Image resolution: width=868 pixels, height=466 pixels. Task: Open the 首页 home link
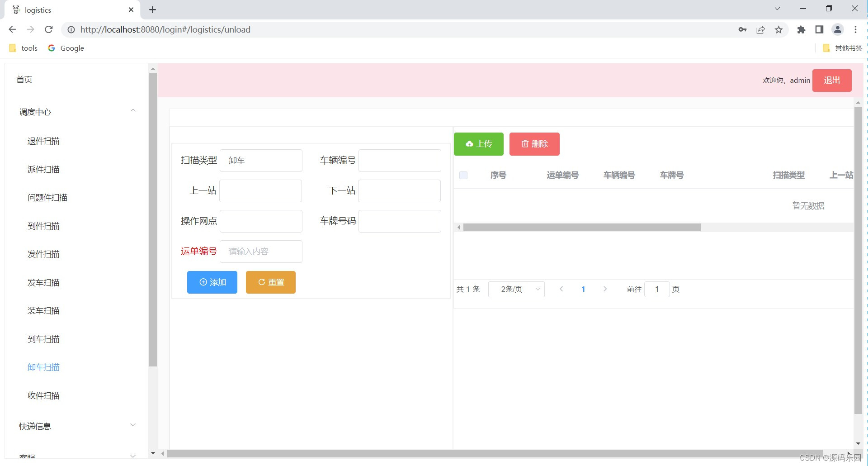[x=24, y=80]
